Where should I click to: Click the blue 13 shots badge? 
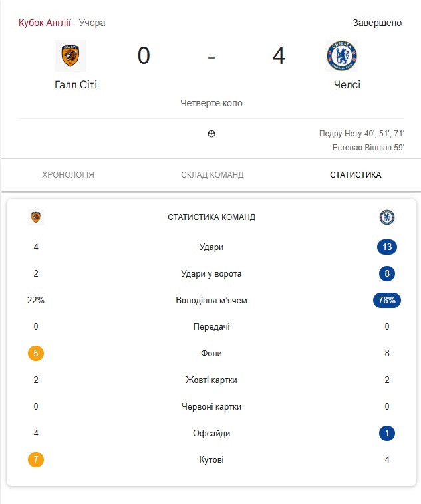(386, 247)
